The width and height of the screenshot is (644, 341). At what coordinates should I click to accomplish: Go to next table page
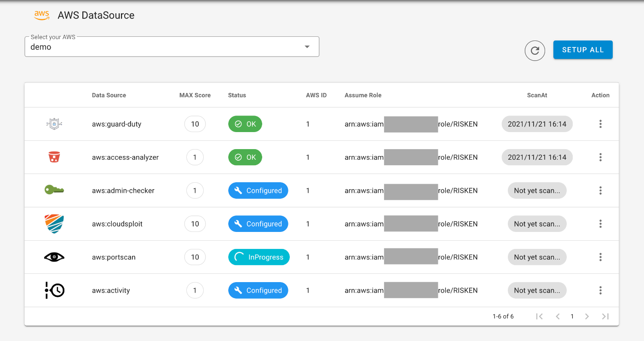tap(587, 316)
